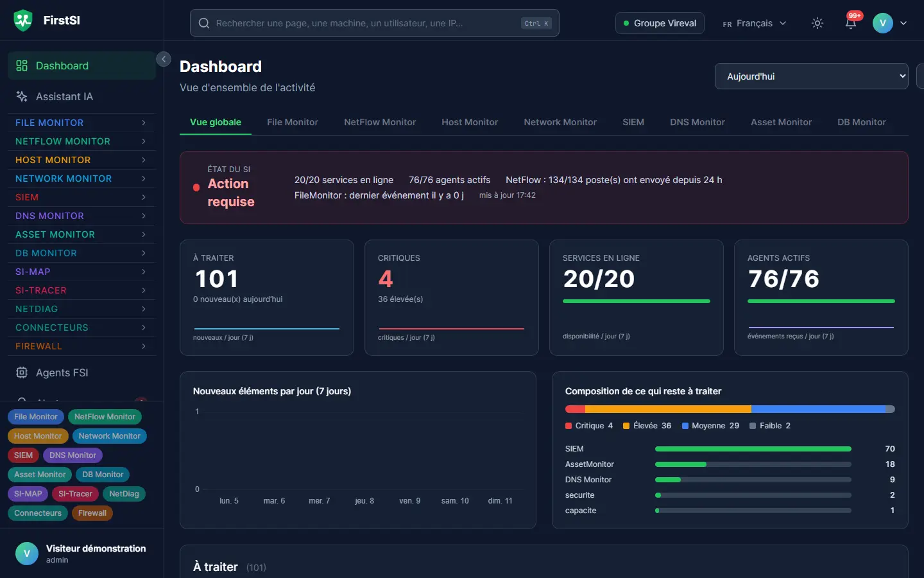The image size is (924, 578).
Task: Expand the SI-TRACER sidebar section
Action: [x=81, y=290]
